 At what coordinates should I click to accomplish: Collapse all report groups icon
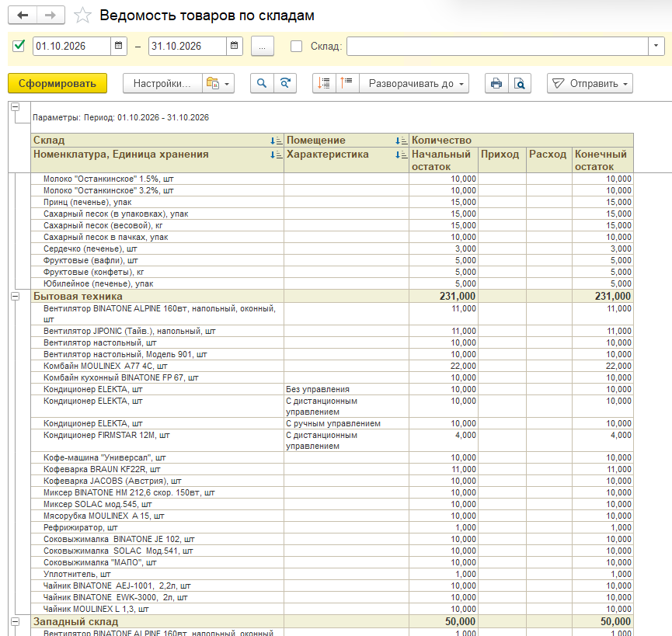click(x=346, y=83)
